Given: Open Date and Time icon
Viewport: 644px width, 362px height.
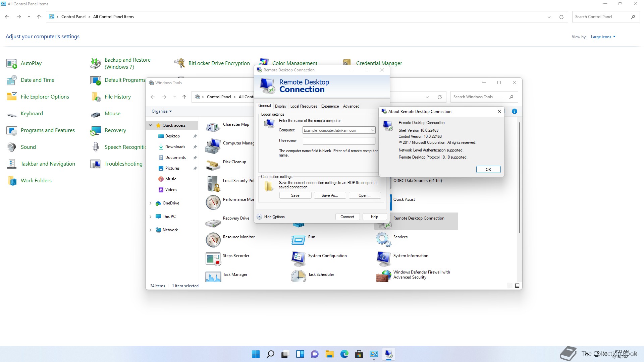Looking at the screenshot, I should tap(12, 80).
